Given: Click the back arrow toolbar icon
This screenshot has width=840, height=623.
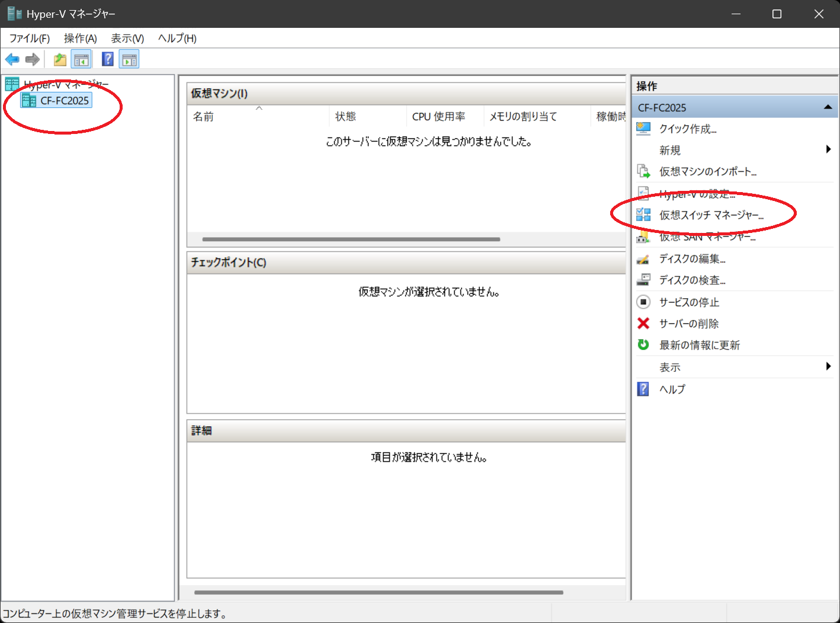Looking at the screenshot, I should [x=12, y=59].
